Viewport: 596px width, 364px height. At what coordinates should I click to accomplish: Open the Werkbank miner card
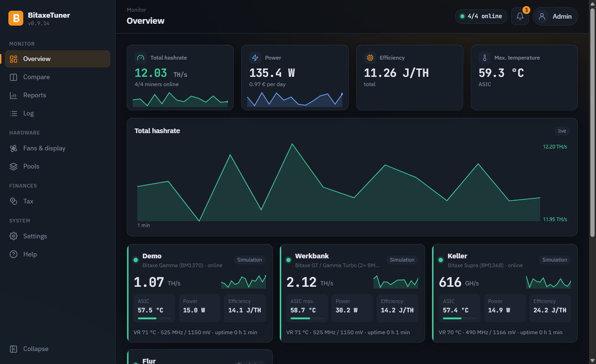pyautogui.click(x=352, y=293)
